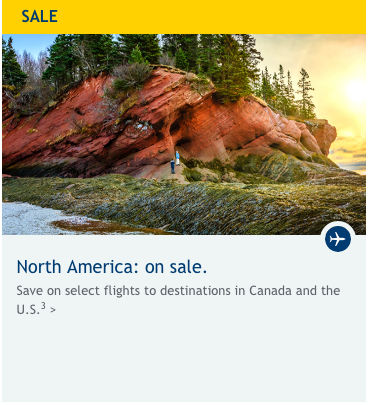The image size is (368, 405).
Task: Click the word "destinations" in description
Action: pyautogui.click(x=195, y=291)
